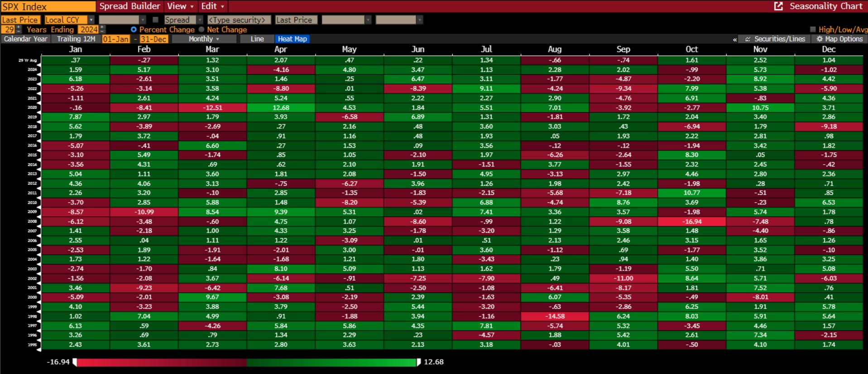Click the Jan column header
Image resolution: width=868 pixels, height=374 pixels.
point(75,49)
